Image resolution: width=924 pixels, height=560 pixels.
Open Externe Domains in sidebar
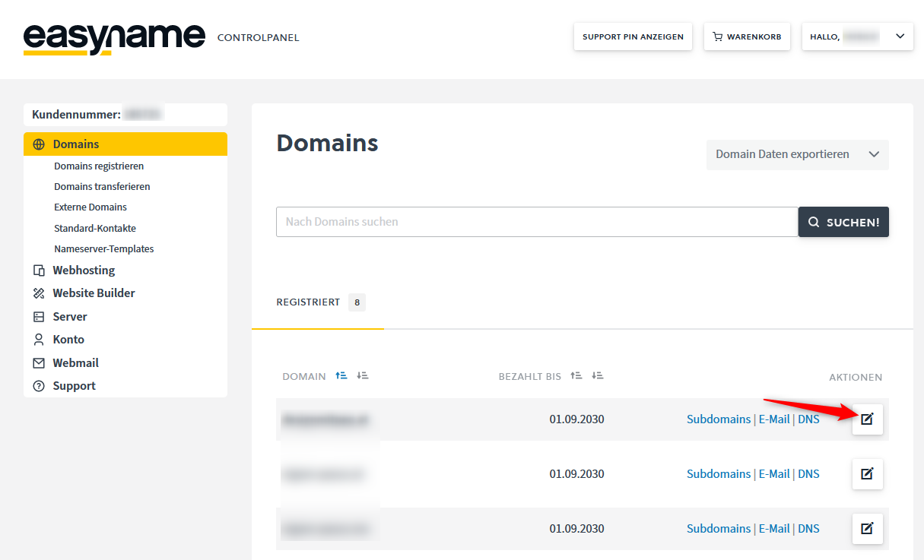click(90, 207)
